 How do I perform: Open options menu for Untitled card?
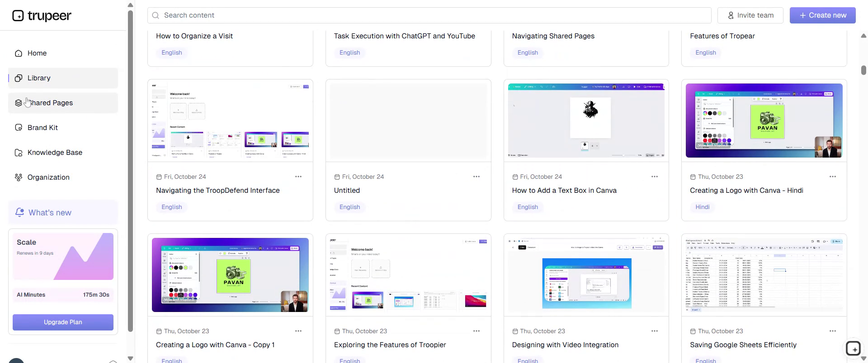(x=476, y=177)
